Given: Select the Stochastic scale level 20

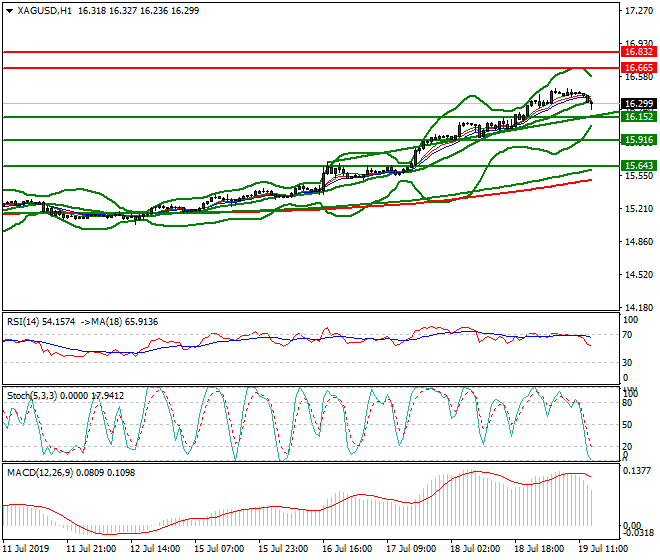Looking at the screenshot, I should (x=627, y=447).
